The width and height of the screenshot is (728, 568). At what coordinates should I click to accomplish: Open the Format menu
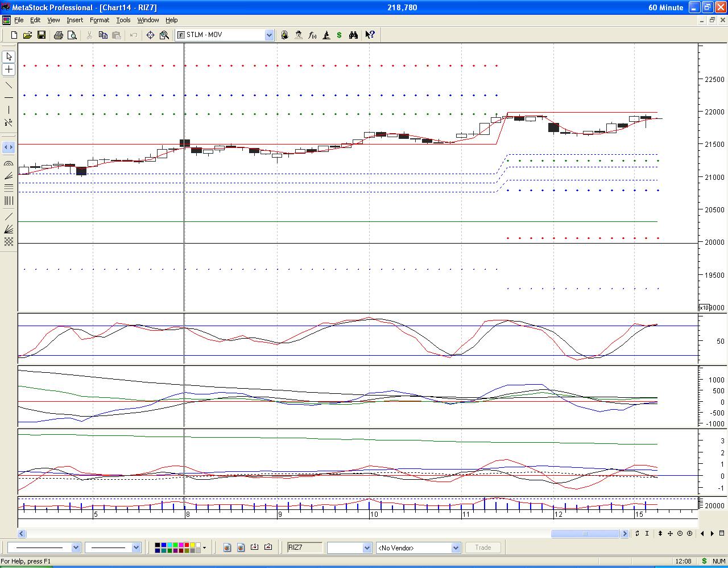click(x=100, y=20)
